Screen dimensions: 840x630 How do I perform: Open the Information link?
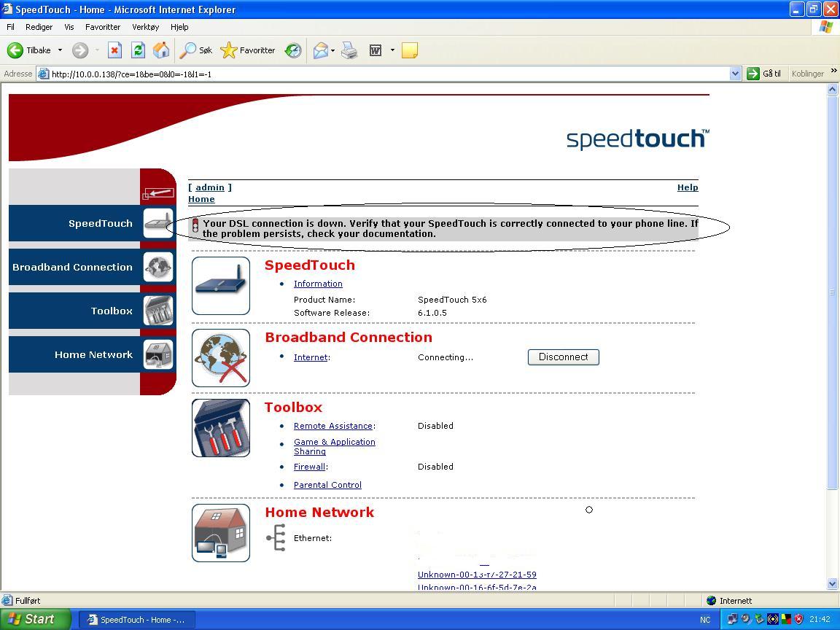click(318, 284)
